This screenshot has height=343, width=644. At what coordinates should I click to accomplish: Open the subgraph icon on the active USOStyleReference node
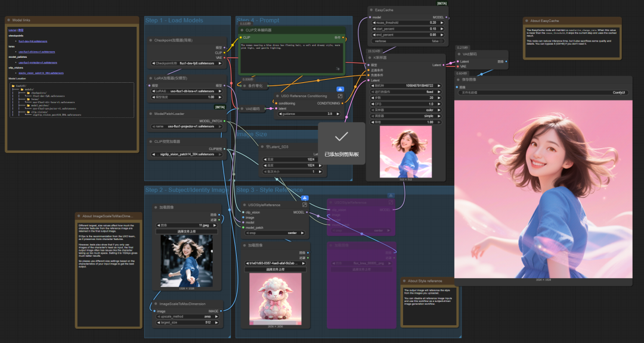(x=305, y=205)
